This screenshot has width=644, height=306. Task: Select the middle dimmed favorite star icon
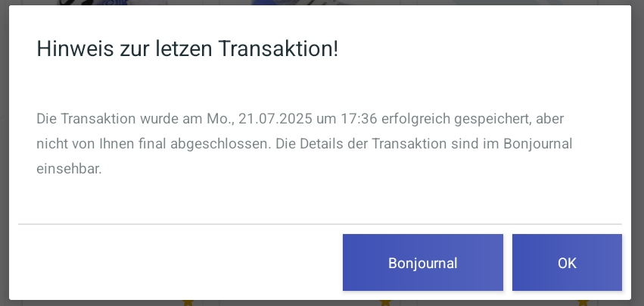[385, 303]
